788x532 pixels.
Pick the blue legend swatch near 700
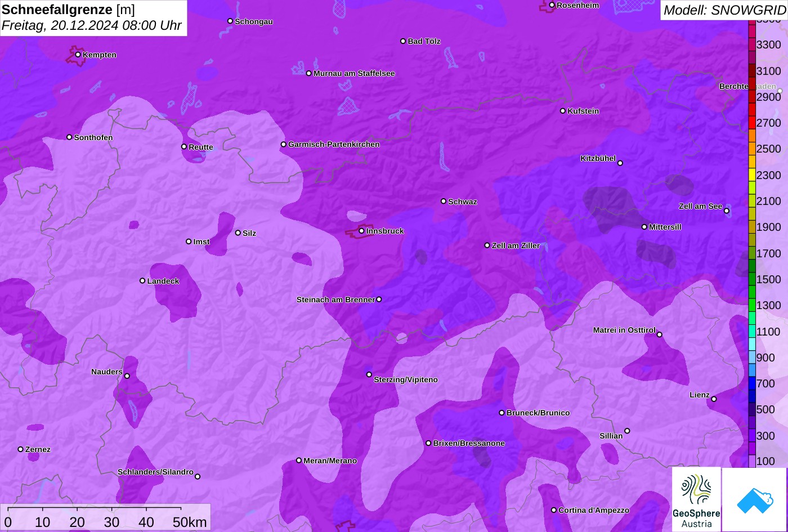[752, 383]
